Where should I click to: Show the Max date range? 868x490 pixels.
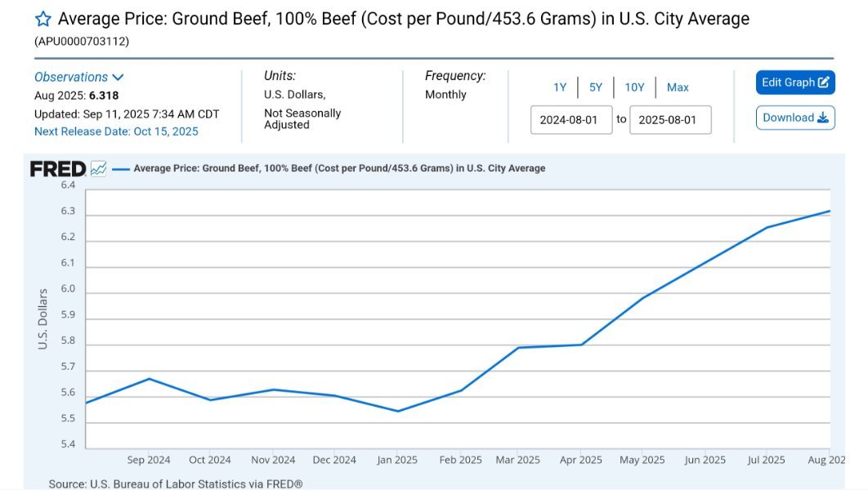coord(678,87)
